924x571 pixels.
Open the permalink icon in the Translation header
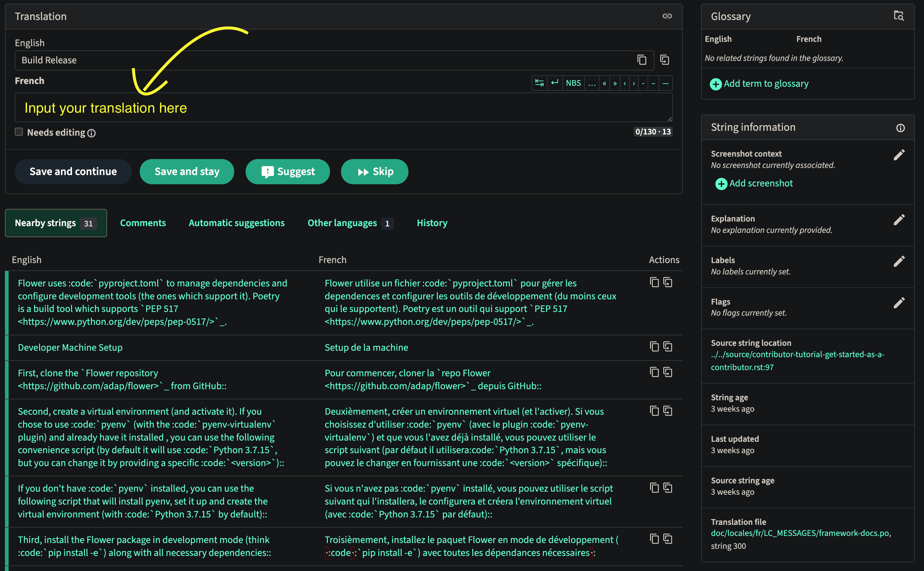(x=667, y=16)
